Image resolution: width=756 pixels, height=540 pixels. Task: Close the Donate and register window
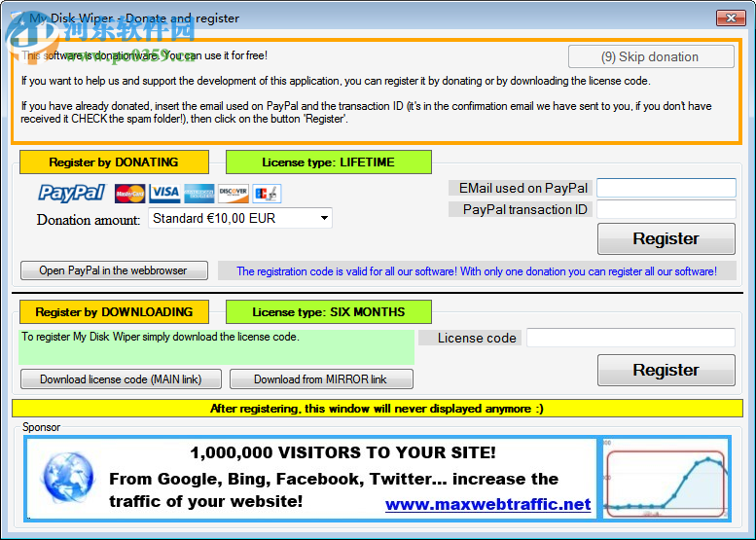(731, 18)
